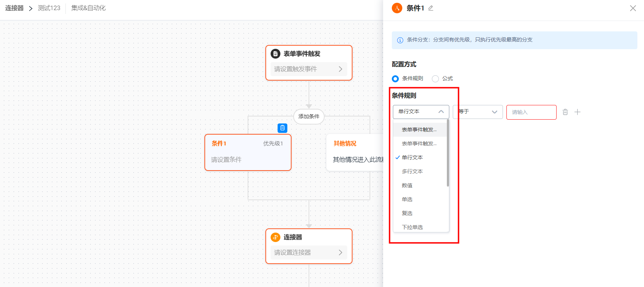Click 请设置条件 text in 条件1 card
The image size is (644, 287).
click(x=226, y=160)
